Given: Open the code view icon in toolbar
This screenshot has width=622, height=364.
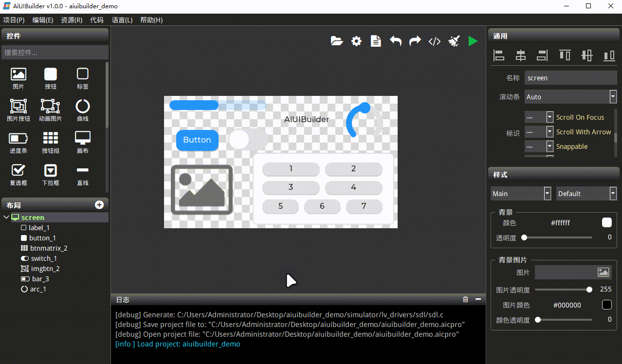Looking at the screenshot, I should 434,41.
